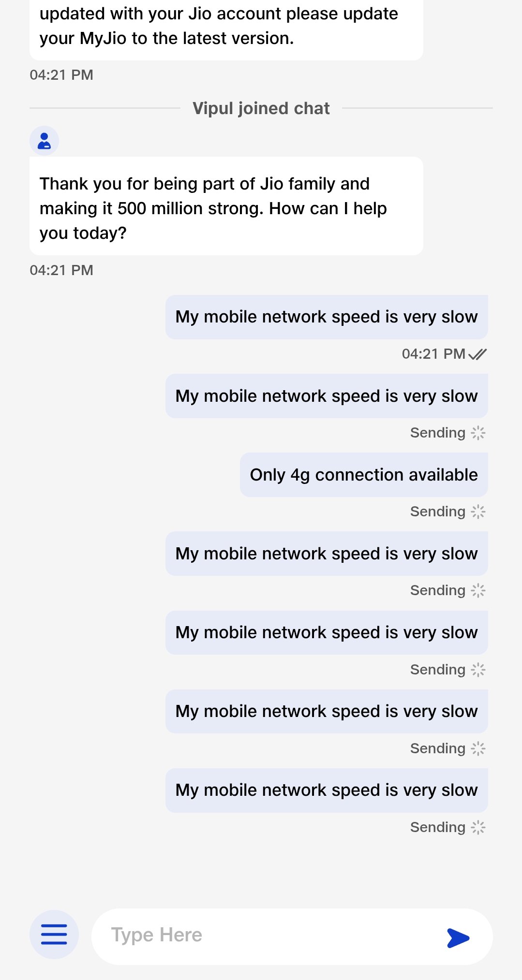Tap the "Sending" label under the 4g message
522x980 pixels.
(437, 512)
